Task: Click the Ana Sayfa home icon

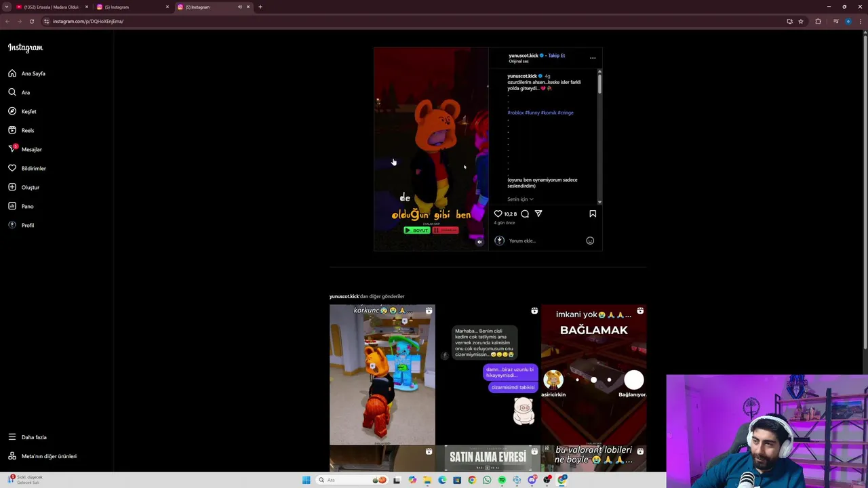Action: (x=12, y=73)
